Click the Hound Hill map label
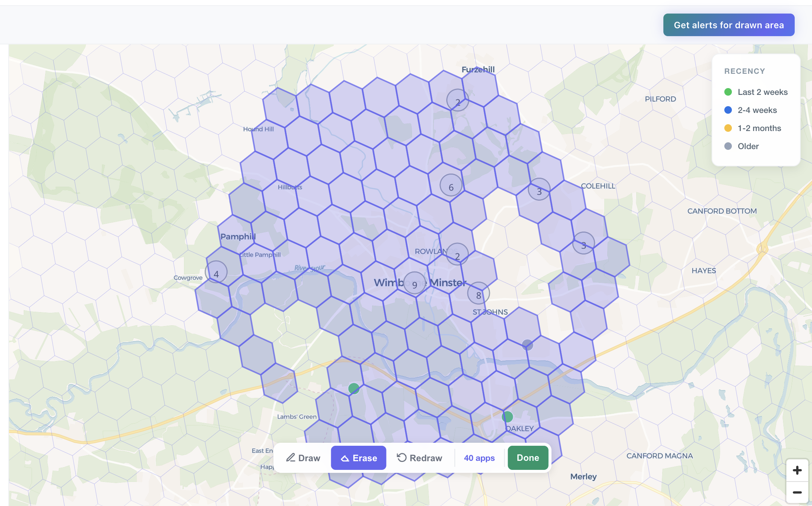 pos(259,129)
